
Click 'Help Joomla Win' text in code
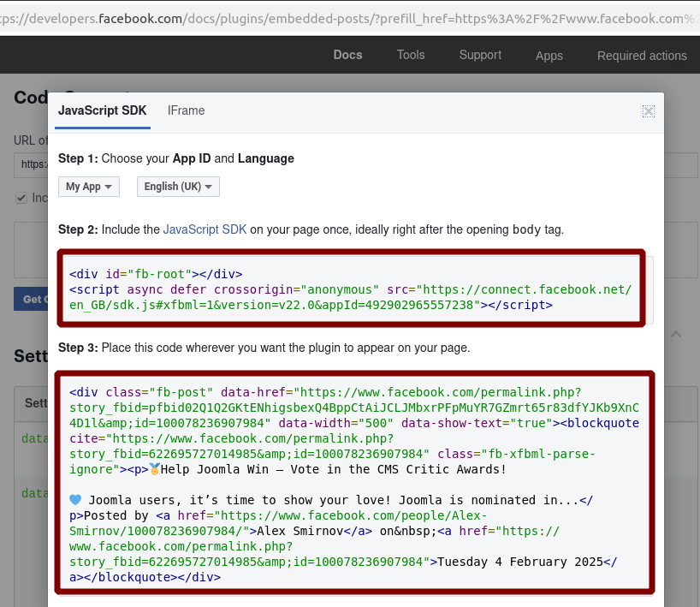tap(214, 469)
